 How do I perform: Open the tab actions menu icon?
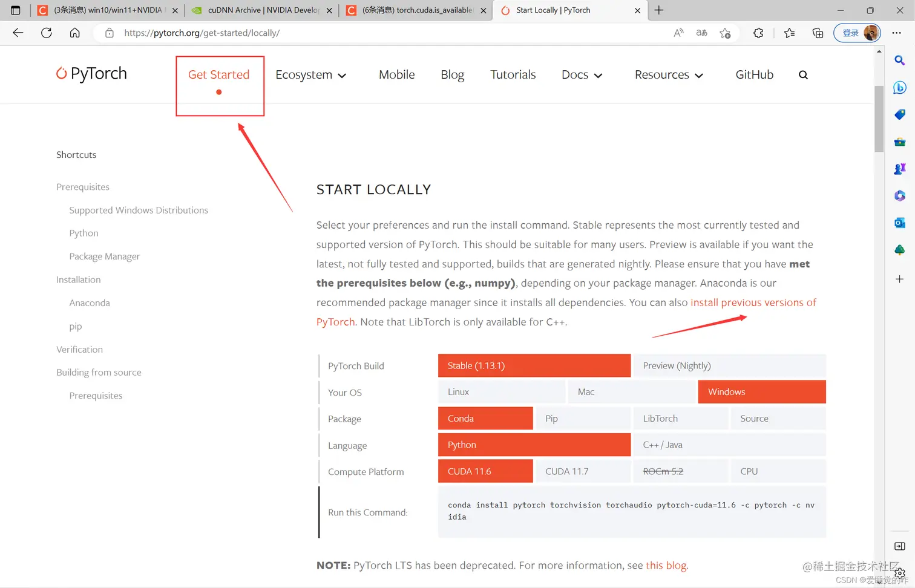click(x=15, y=10)
